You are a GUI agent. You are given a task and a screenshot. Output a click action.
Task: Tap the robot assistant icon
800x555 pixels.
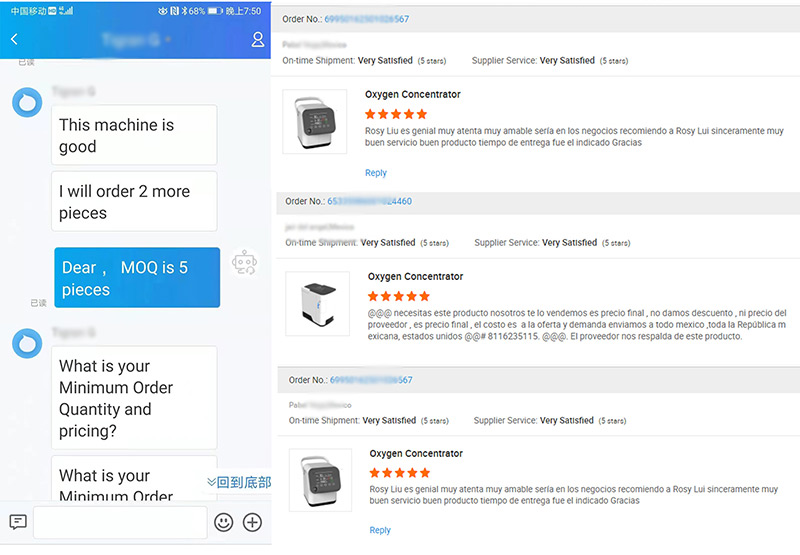[x=245, y=263]
